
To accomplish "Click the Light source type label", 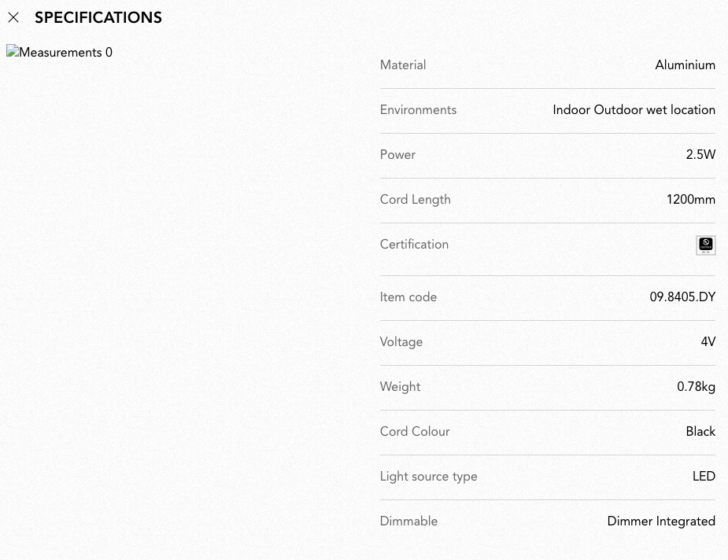I will (x=428, y=477).
